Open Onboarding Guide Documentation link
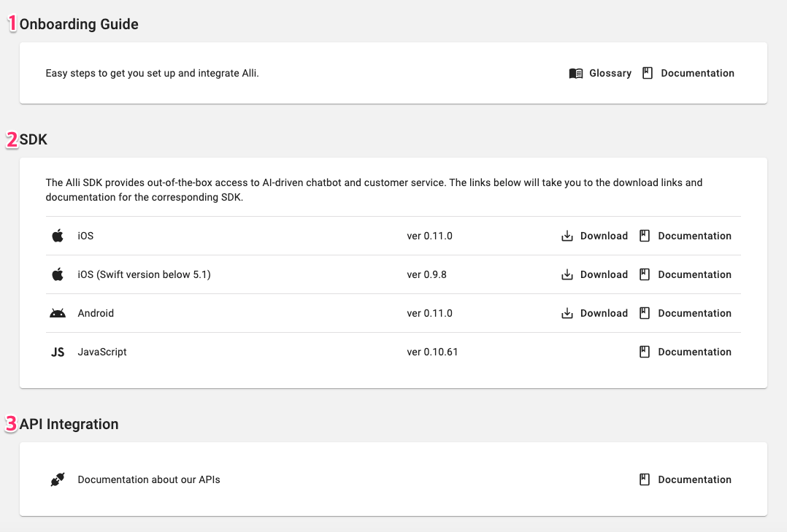787x532 pixels. (x=697, y=74)
